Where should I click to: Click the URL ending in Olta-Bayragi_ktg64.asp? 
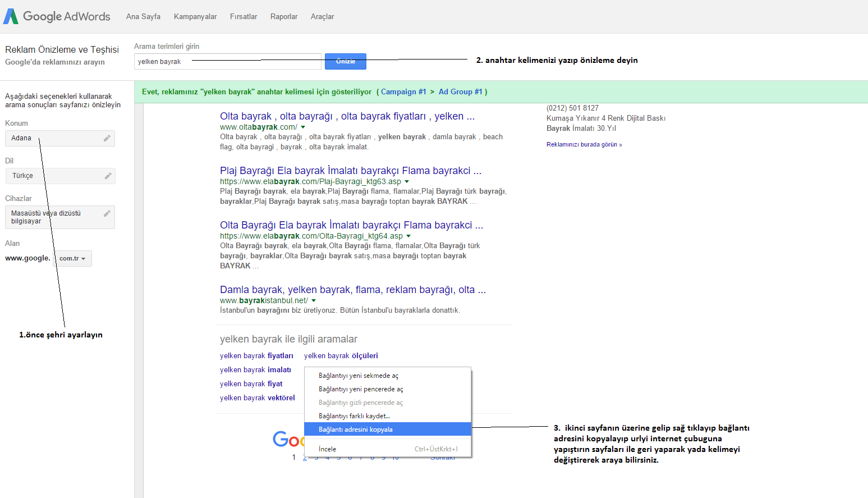311,236
